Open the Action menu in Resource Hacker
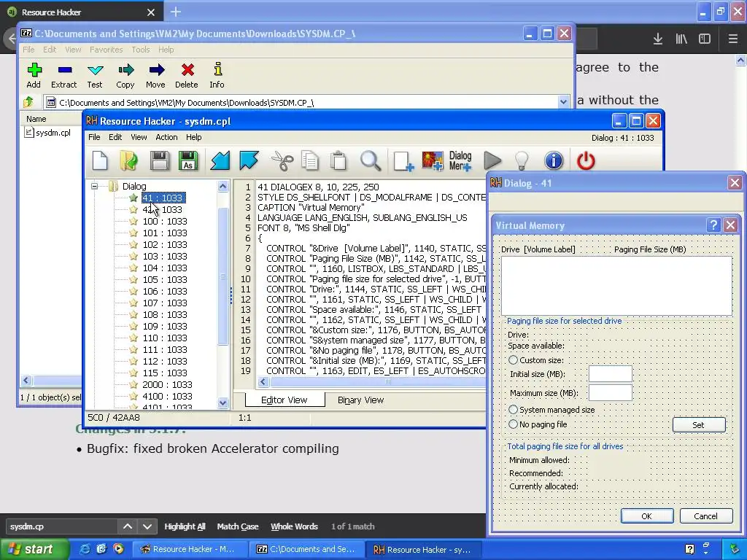Image resolution: width=747 pixels, height=560 pixels. click(x=166, y=137)
